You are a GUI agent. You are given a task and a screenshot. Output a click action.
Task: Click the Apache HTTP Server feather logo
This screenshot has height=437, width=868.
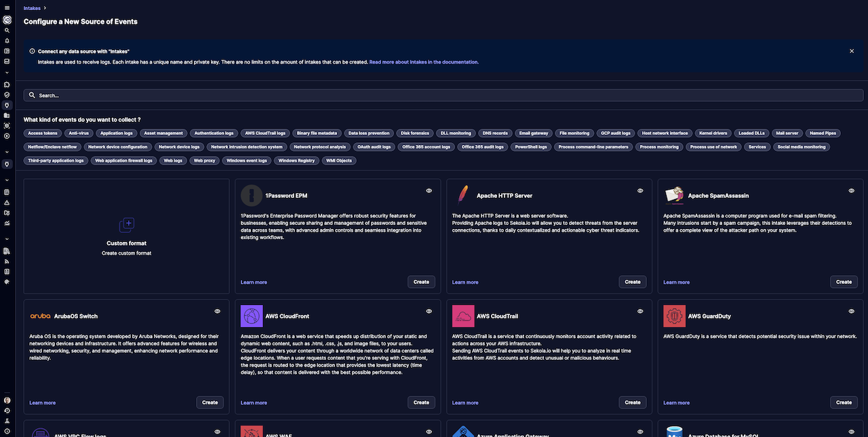(462, 195)
